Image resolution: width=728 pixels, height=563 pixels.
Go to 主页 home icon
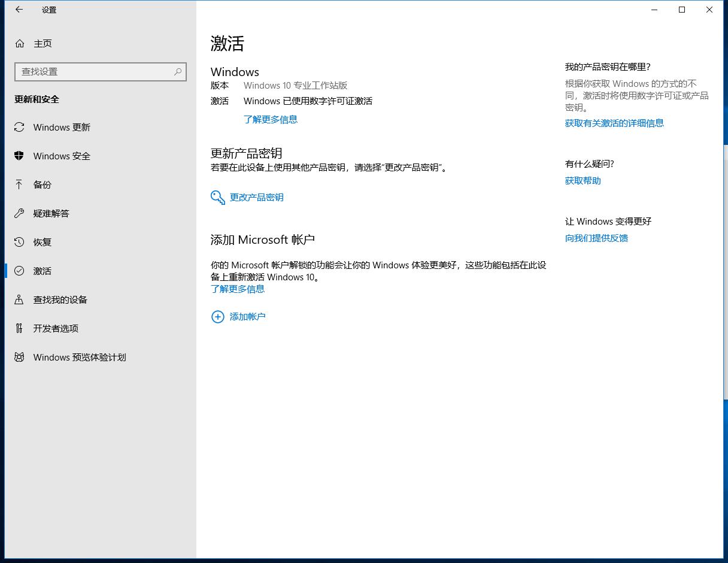click(20, 44)
